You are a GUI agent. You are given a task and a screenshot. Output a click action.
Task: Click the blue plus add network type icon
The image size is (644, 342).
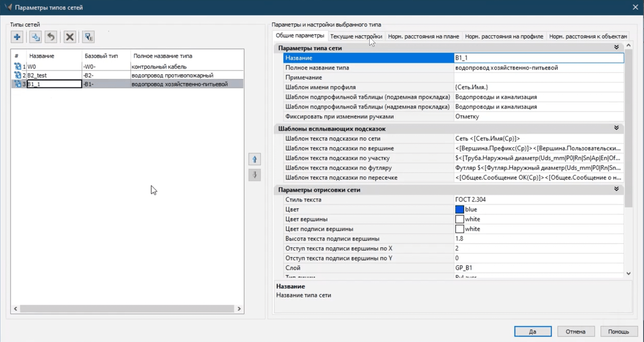point(17,37)
